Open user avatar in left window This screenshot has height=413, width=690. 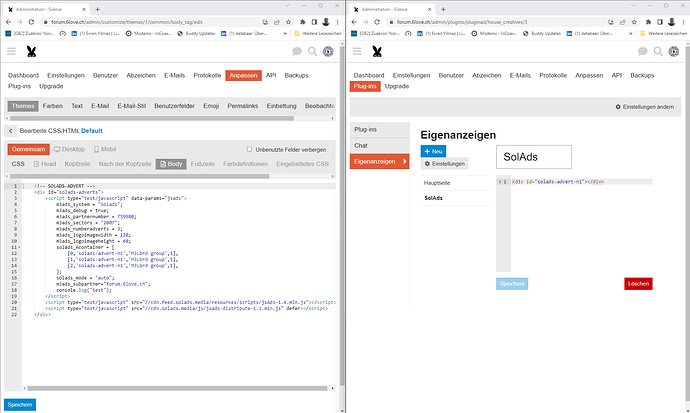click(x=328, y=51)
